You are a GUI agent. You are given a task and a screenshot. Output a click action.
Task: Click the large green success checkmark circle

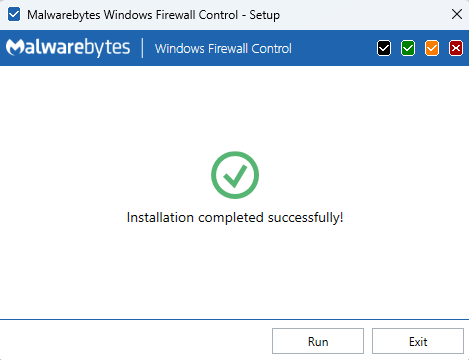235,175
